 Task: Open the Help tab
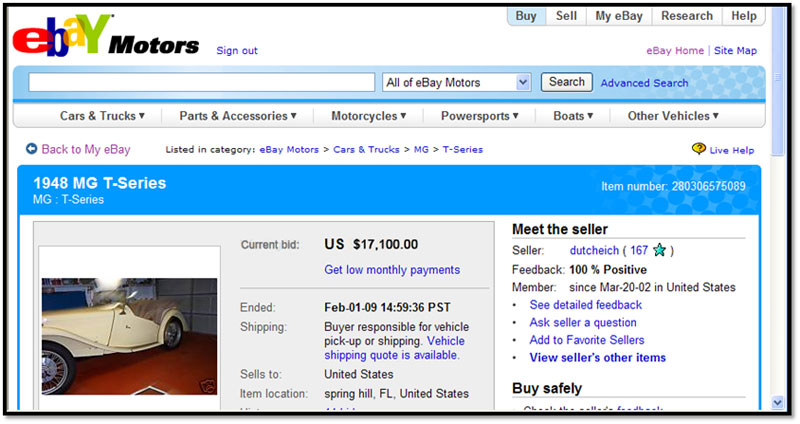pyautogui.click(x=743, y=16)
